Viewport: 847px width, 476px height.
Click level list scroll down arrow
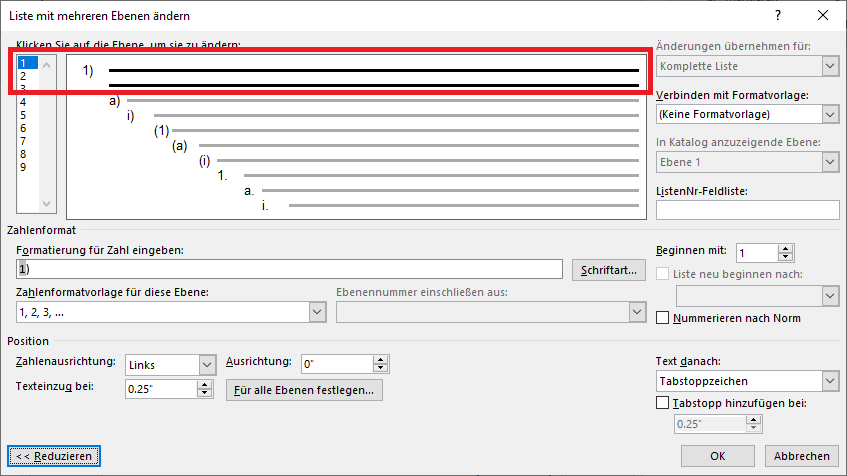pyautogui.click(x=46, y=204)
